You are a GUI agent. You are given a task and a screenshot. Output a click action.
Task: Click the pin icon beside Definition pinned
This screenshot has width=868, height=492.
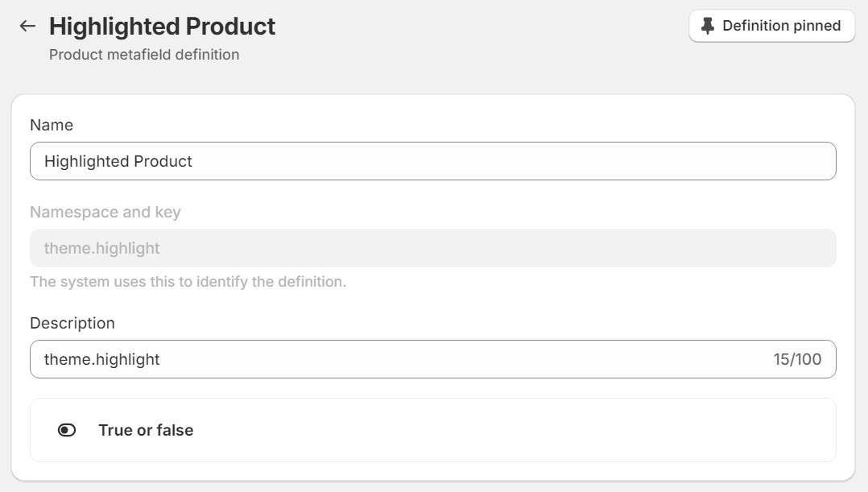pyautogui.click(x=708, y=26)
